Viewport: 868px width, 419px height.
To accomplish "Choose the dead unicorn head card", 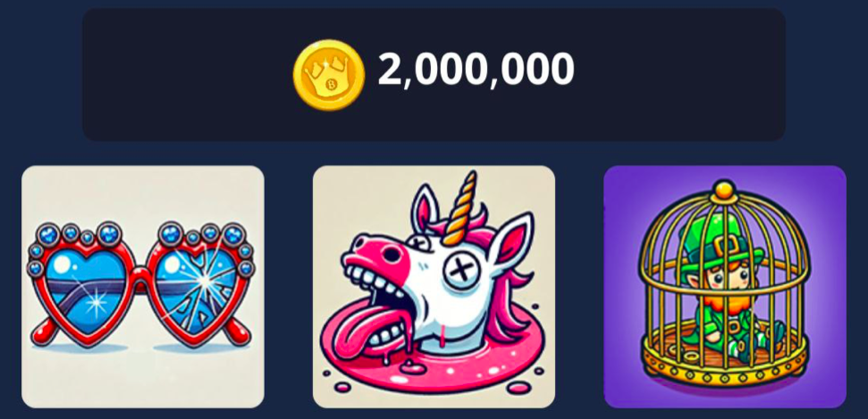I will [x=434, y=287].
